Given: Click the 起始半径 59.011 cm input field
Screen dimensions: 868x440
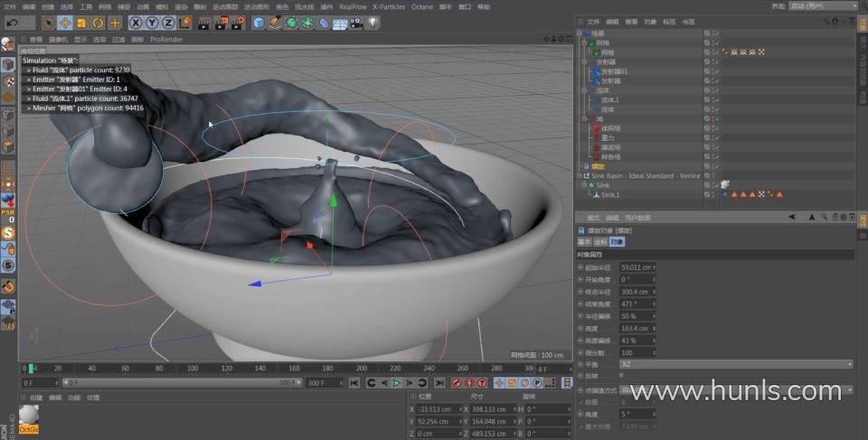Looking at the screenshot, I should pyautogui.click(x=637, y=267).
